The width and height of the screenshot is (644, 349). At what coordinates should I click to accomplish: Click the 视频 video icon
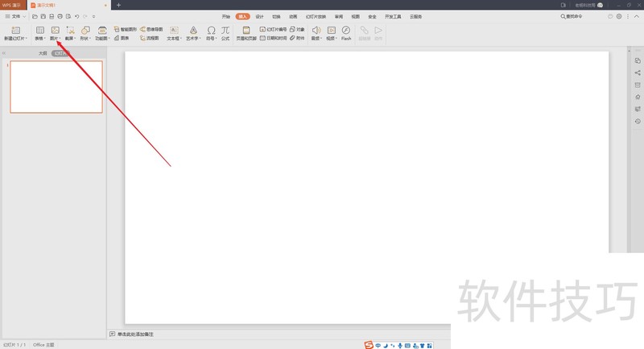332,31
